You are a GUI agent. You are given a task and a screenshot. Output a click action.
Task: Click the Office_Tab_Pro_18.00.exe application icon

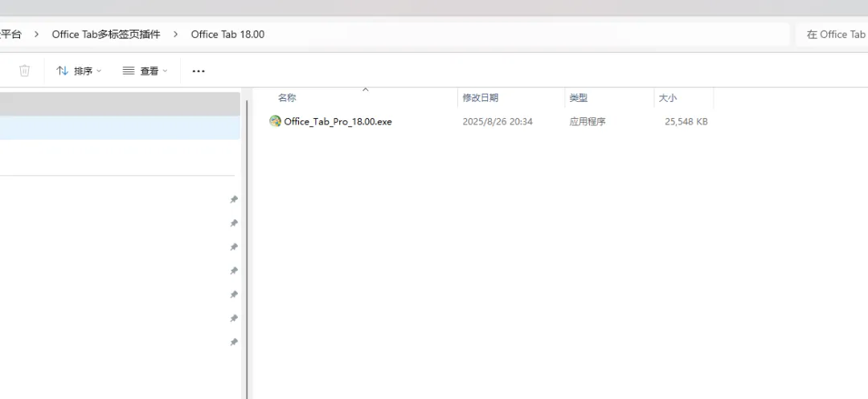pos(275,121)
